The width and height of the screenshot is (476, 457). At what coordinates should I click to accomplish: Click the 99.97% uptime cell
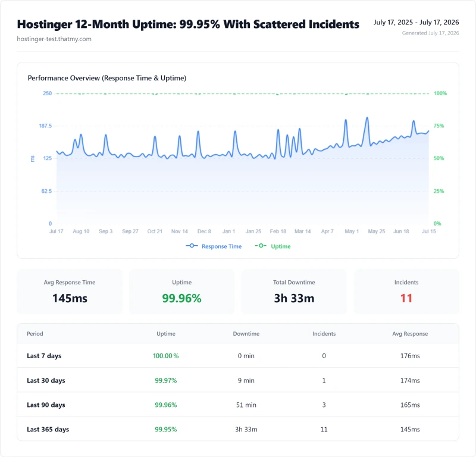click(x=166, y=380)
